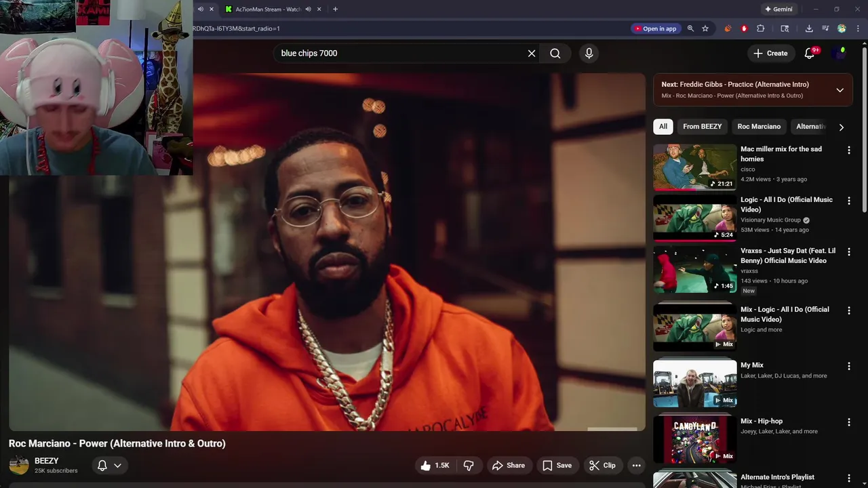Image resolution: width=868 pixels, height=488 pixels.
Task: Open options for Mix - Hip-hop entry
Action: [848, 422]
